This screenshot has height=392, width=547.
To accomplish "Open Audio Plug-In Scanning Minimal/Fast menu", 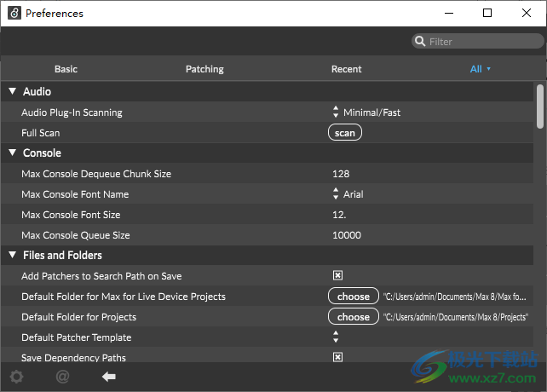I will pyautogui.click(x=366, y=112).
